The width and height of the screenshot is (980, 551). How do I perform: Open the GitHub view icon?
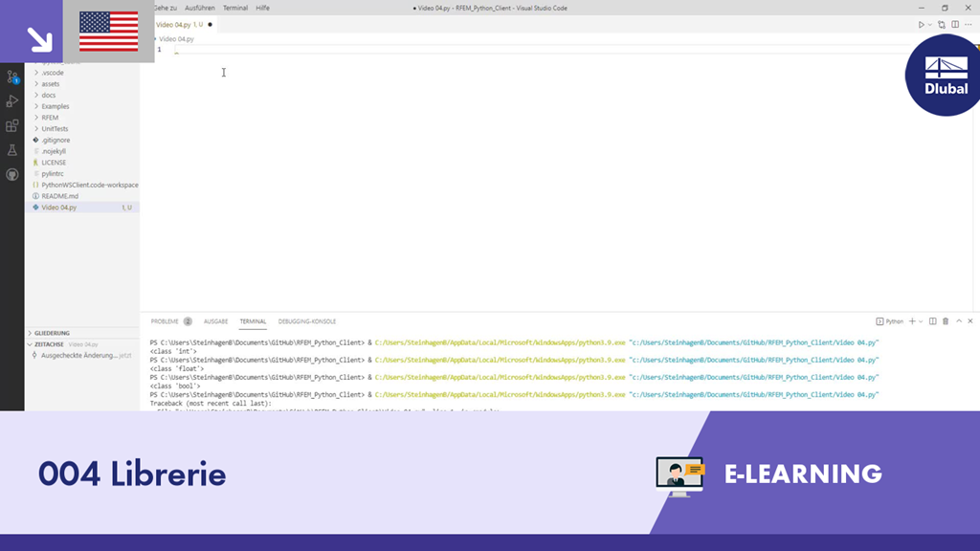(12, 175)
